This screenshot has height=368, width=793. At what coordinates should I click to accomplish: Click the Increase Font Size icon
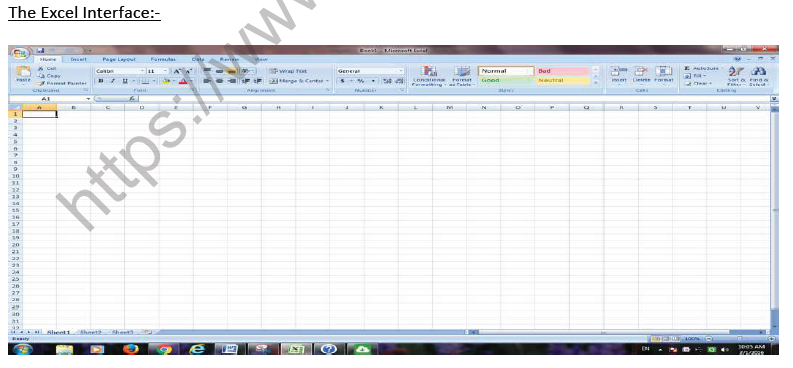tap(177, 71)
